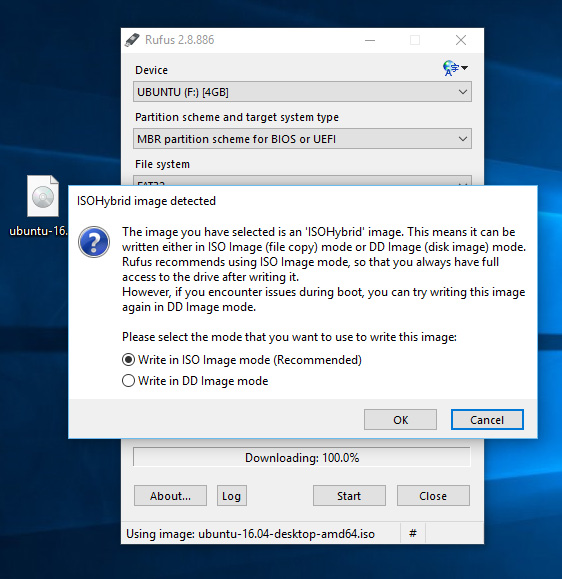This screenshot has height=579, width=562.
Task: Select Write in ISO Image mode option
Action: (x=241, y=360)
